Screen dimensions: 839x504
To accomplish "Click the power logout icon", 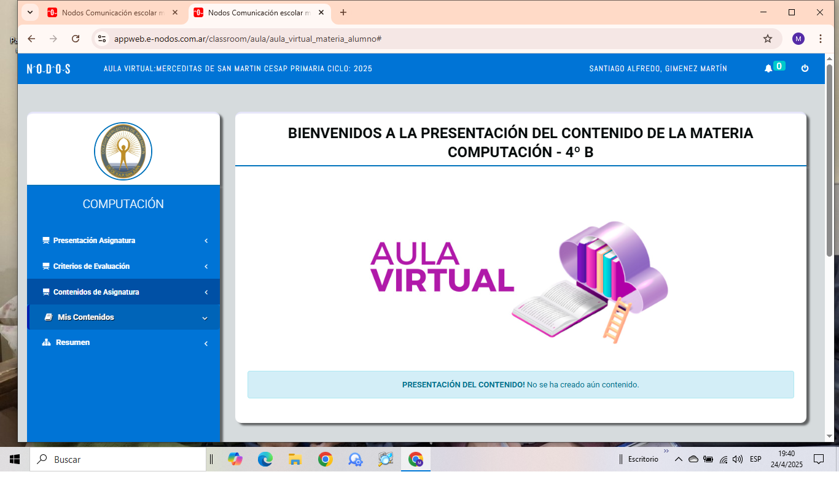I will point(805,69).
